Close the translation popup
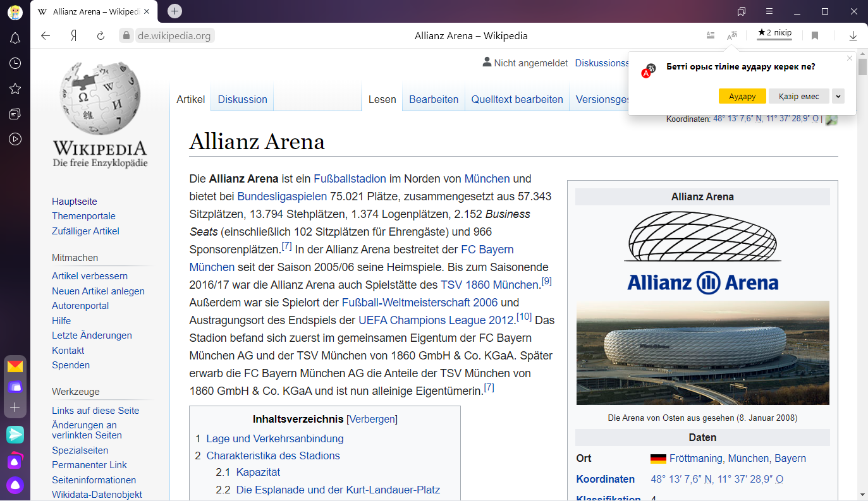Viewport: 868px width, 501px height. tap(850, 58)
